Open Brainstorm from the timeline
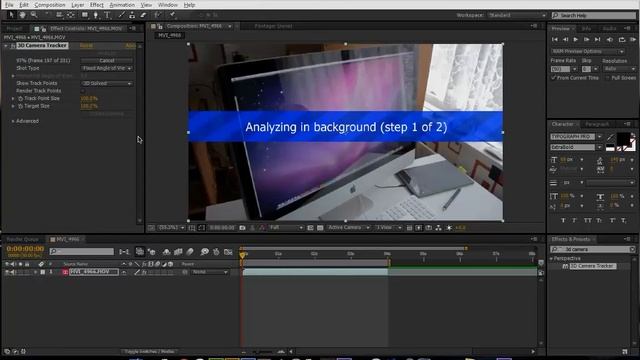Image resolution: width=640 pixels, height=360 pixels. pyautogui.click(x=204, y=252)
